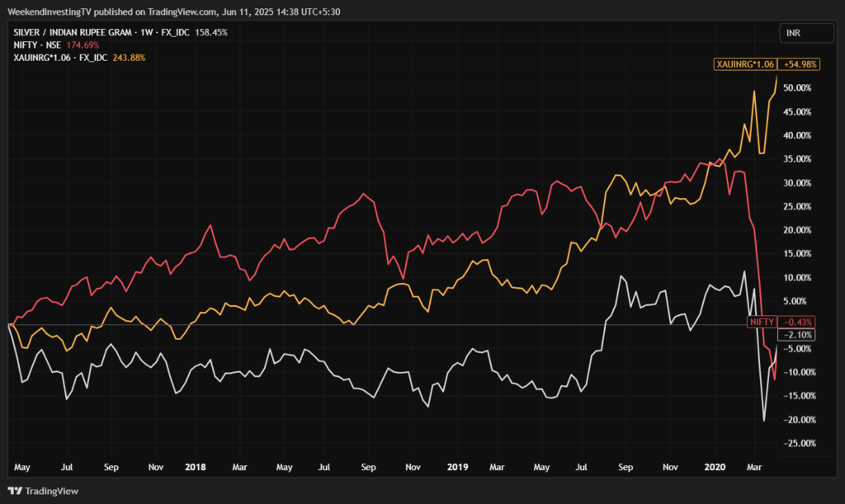Click the 40.00% axis label

coord(797,135)
